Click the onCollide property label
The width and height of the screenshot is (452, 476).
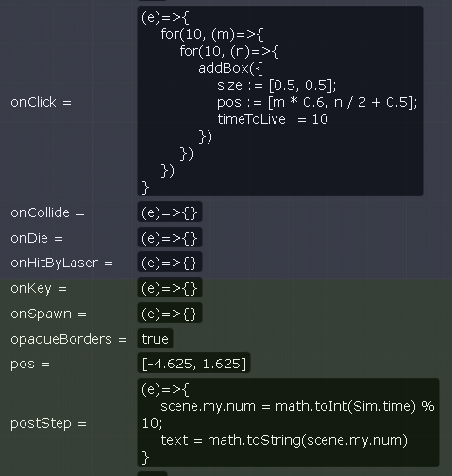pos(47,212)
